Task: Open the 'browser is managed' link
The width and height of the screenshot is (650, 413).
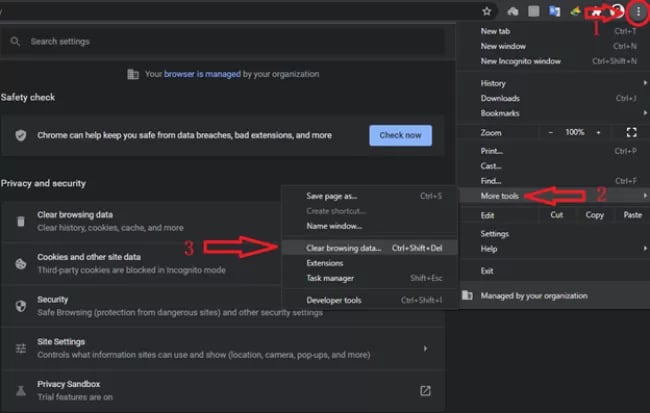Action: 202,74
